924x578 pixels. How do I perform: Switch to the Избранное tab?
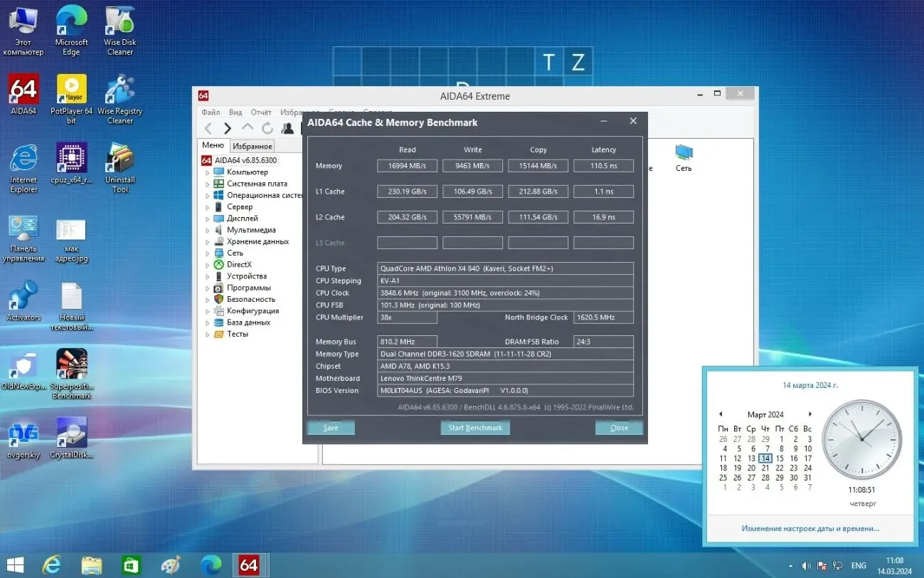[252, 145]
